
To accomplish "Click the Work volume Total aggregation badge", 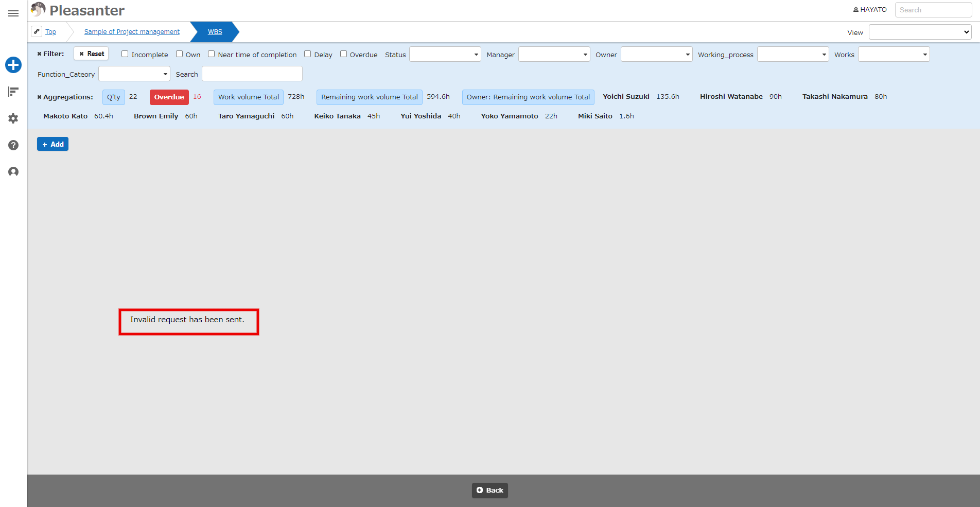I will point(249,97).
